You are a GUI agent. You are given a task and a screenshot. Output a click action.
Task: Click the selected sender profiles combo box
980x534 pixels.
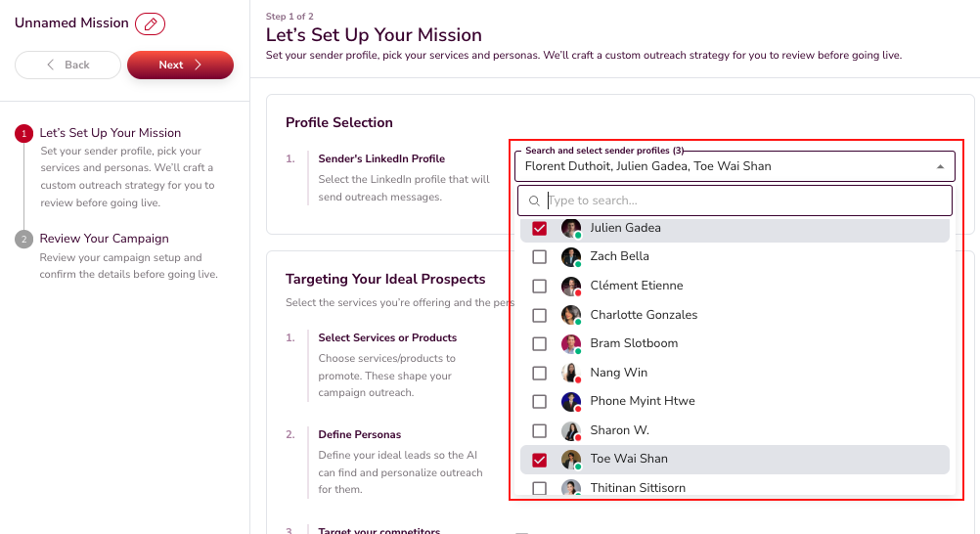[724, 166]
